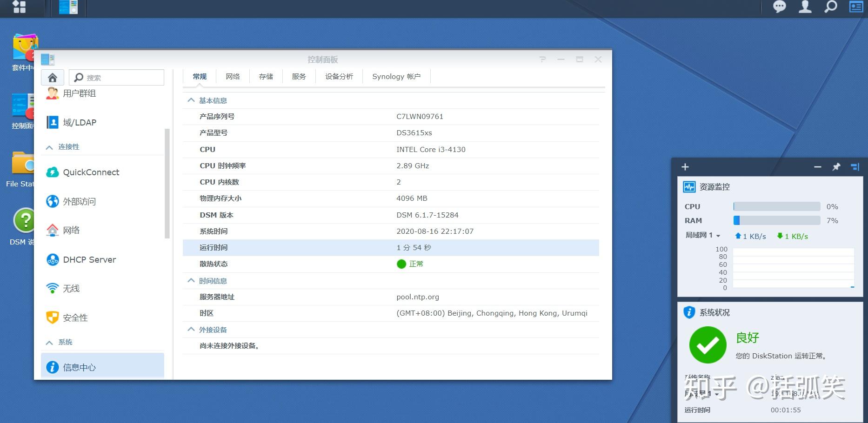Click the RAM usage bar in Resource Monitor
Viewport: 868px width, 423px height.
point(776,220)
